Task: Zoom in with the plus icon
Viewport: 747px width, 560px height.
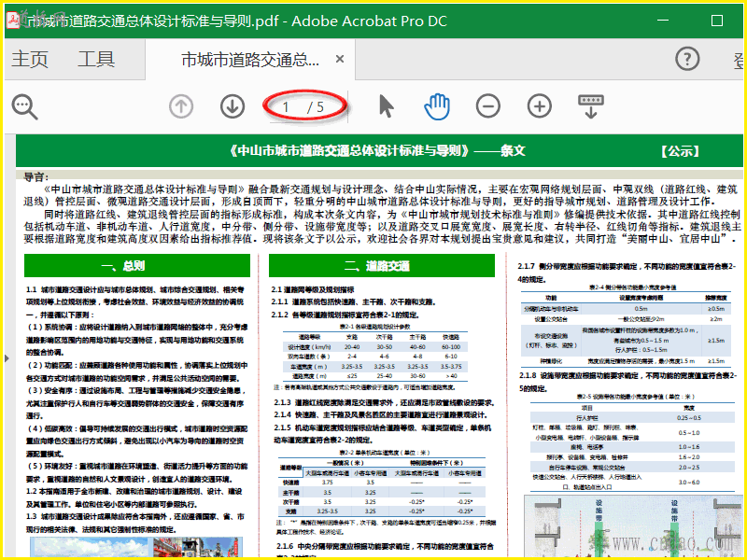Action: [x=540, y=106]
